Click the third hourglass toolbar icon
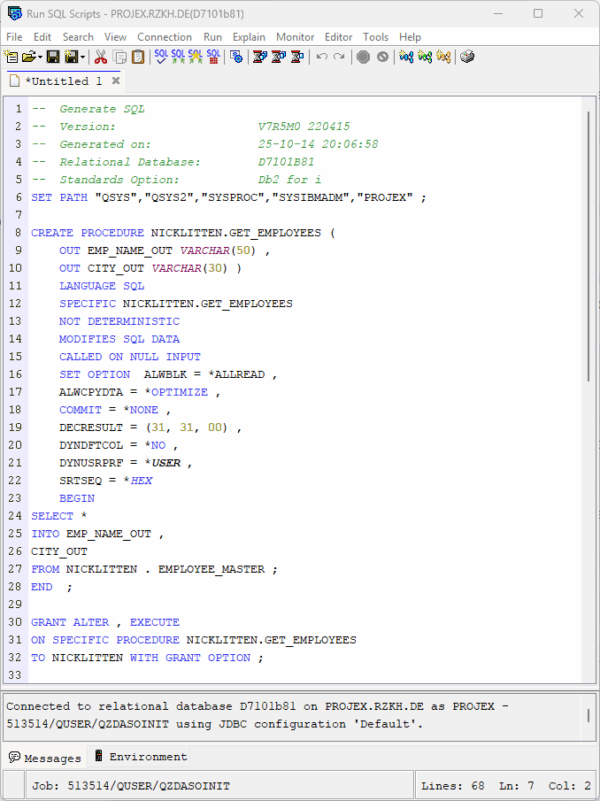The height and width of the screenshot is (801, 600). [297, 57]
